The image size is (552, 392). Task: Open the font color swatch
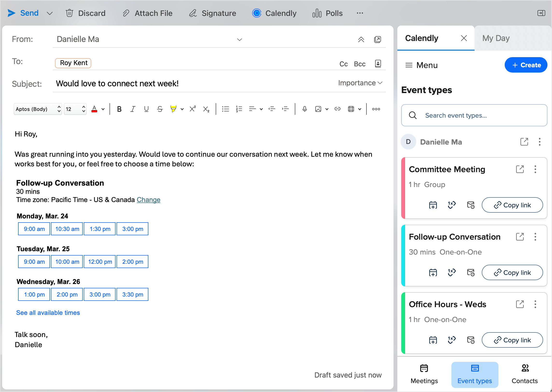[x=95, y=109]
